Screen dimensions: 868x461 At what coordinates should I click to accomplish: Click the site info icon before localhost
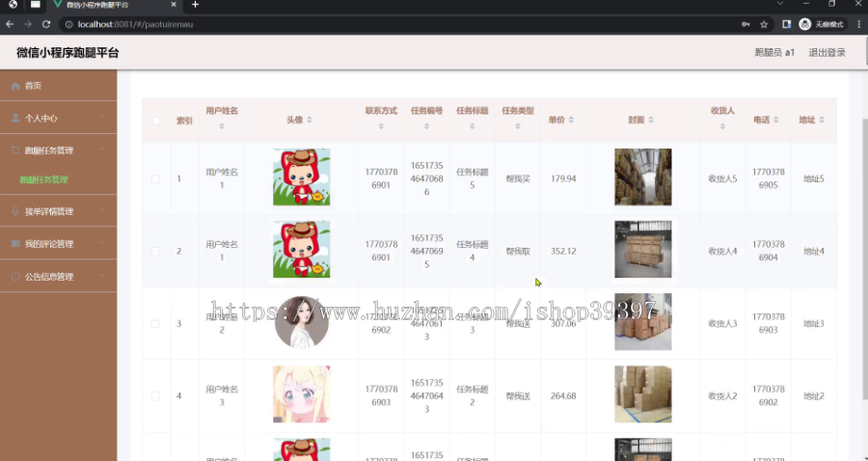click(68, 24)
